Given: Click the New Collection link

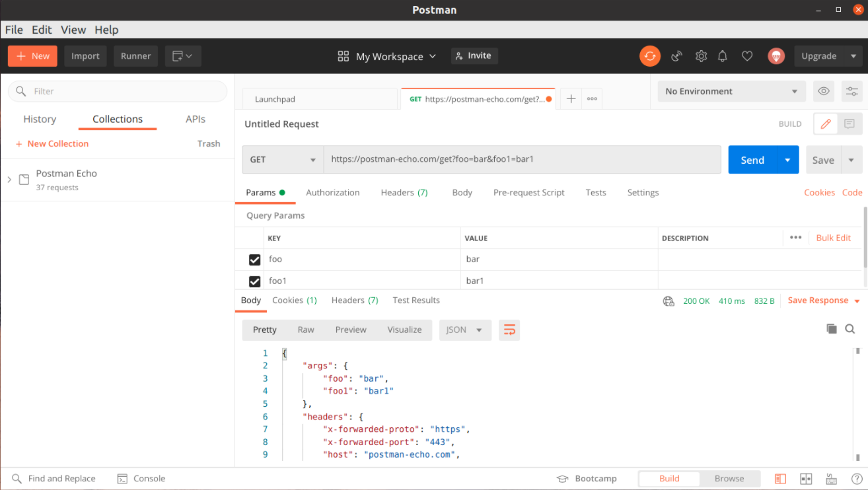Looking at the screenshot, I should (57, 144).
